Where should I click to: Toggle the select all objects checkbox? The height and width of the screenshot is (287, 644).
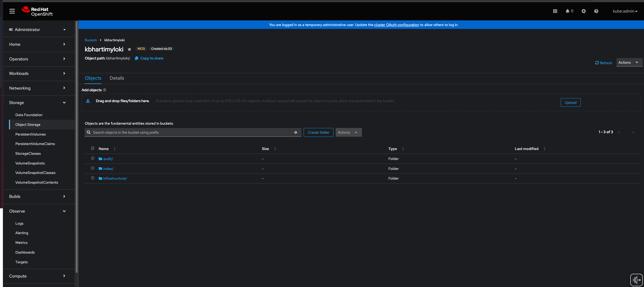[x=93, y=148]
